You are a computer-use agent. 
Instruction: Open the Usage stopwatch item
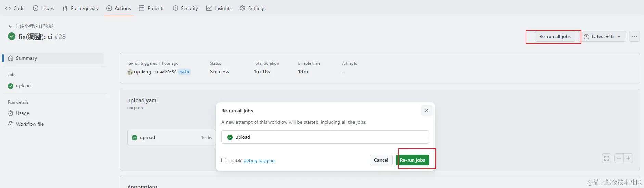(x=22, y=113)
